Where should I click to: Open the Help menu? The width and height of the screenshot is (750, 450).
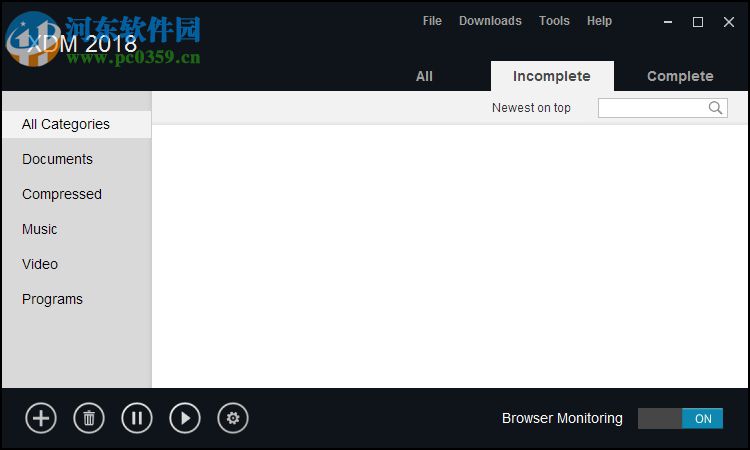pos(599,21)
